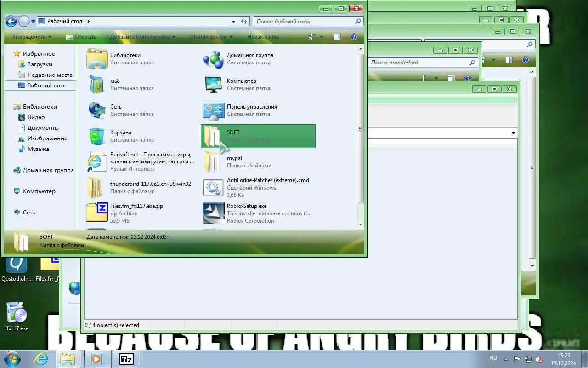The image size is (588, 368).
Task: Select the Сеть icon in file list
Action: [x=96, y=110]
